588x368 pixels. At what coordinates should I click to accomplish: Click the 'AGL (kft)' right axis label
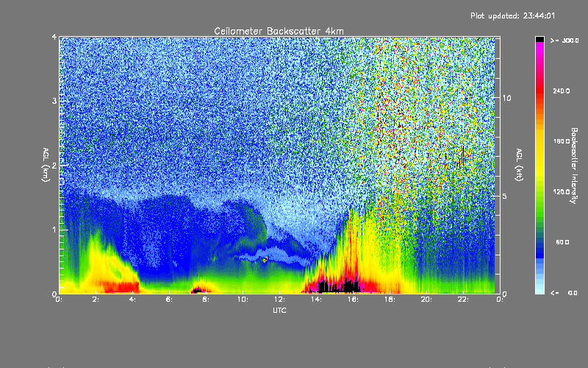click(x=520, y=165)
